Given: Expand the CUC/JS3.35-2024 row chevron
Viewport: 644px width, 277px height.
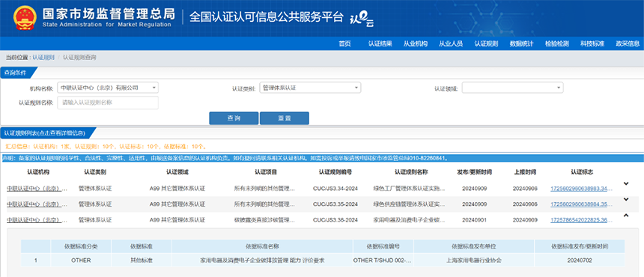Looking at the screenshot, I should (626, 199).
